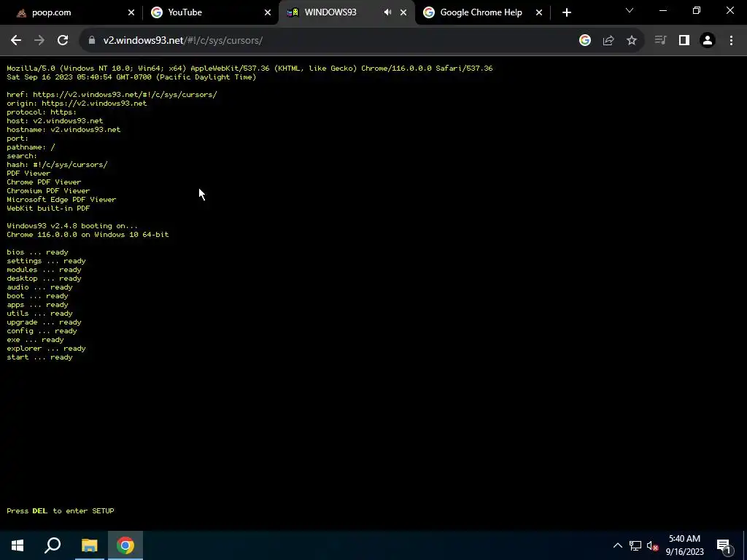Open the Windows notification center
This screenshot has height=560, width=747.
(x=724, y=545)
